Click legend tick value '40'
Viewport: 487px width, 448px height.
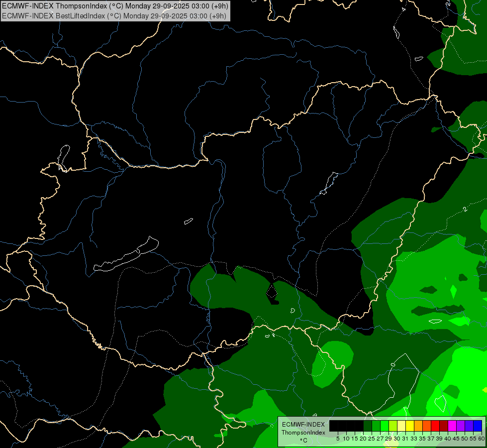(x=448, y=439)
